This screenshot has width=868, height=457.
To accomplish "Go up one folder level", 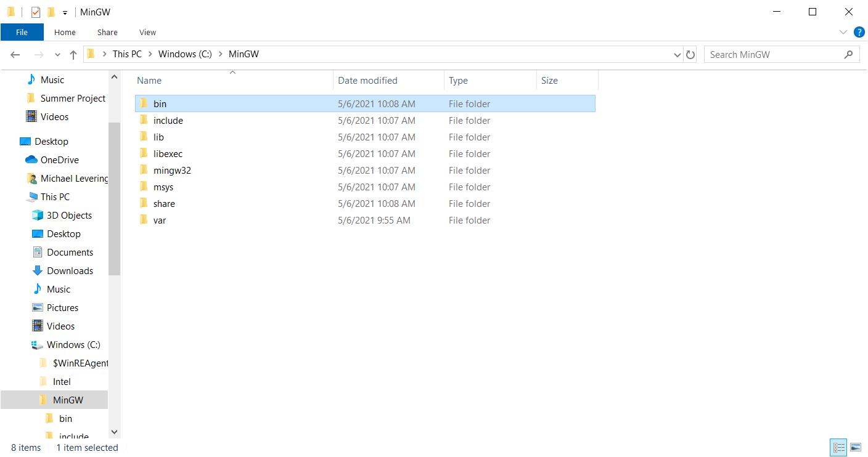I will pos(73,55).
